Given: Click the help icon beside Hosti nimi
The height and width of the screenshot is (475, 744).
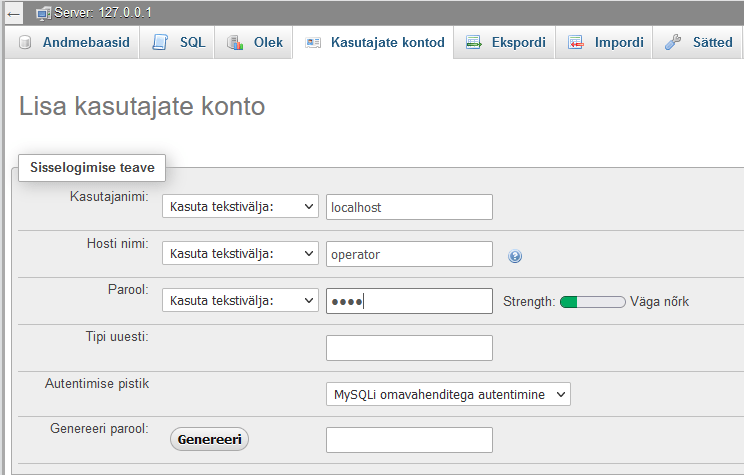Looking at the screenshot, I should tap(515, 256).
